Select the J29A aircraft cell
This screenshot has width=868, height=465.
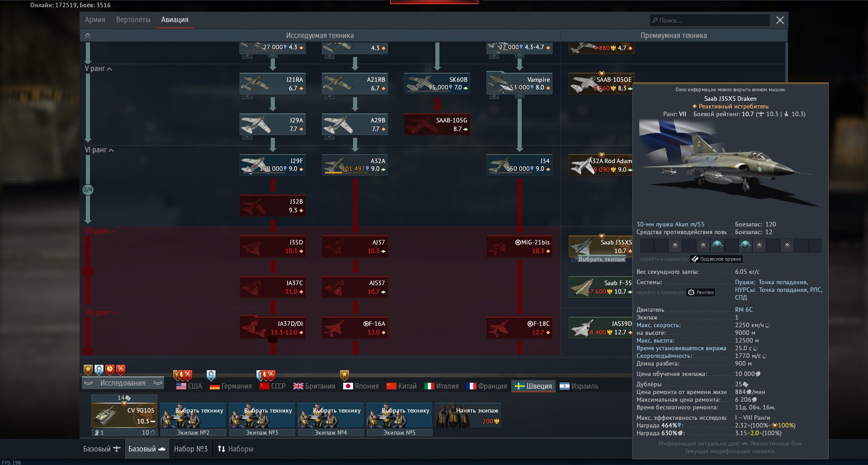pos(273,124)
